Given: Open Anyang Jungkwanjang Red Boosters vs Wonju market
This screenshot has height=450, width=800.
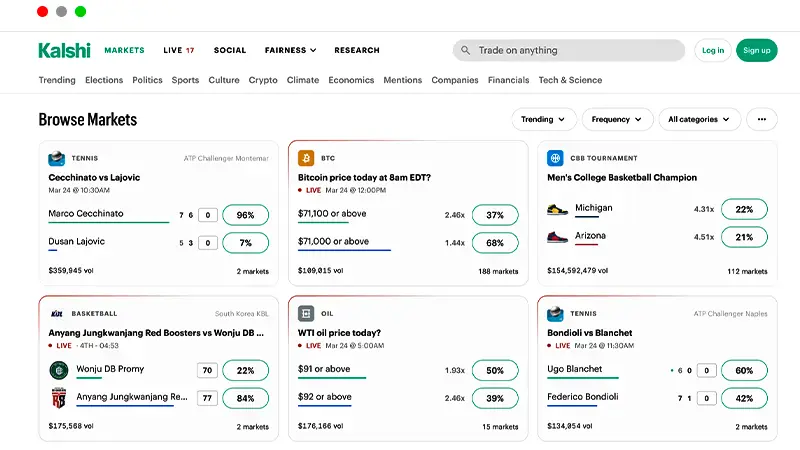Looking at the screenshot, I should 156,333.
